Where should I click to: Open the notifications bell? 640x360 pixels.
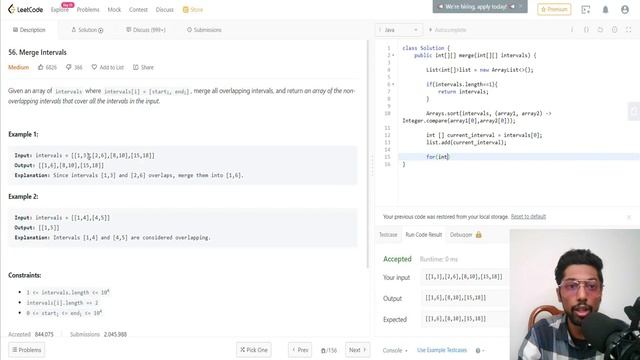point(605,9)
